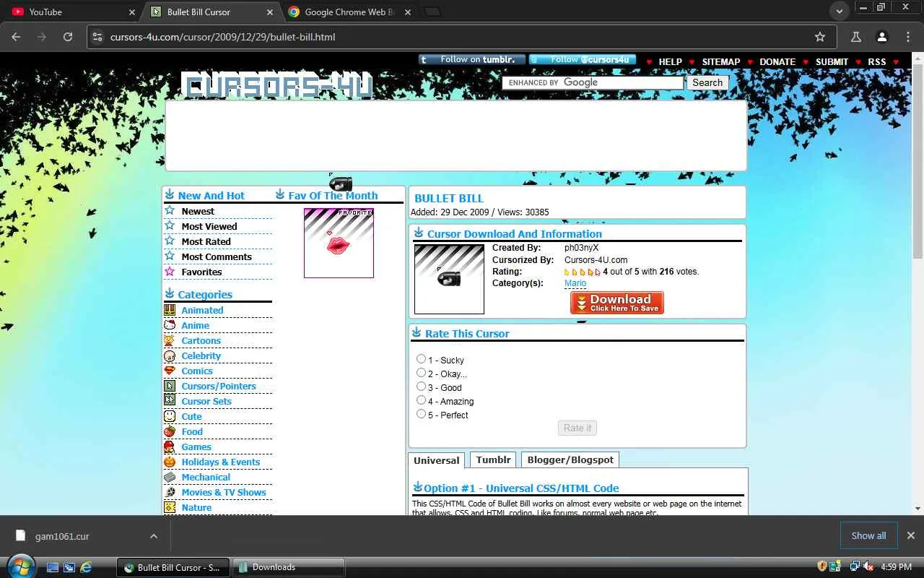Click the Show Desktop taskbar icon
Screen dimensions: 924x578
click(x=53, y=567)
